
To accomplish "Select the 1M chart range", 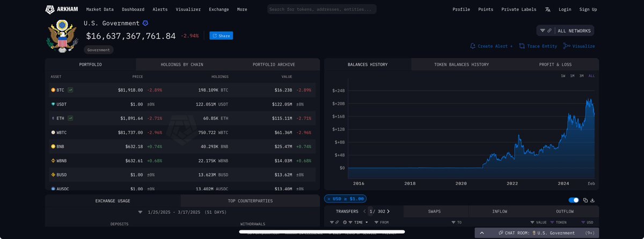I will click(572, 76).
